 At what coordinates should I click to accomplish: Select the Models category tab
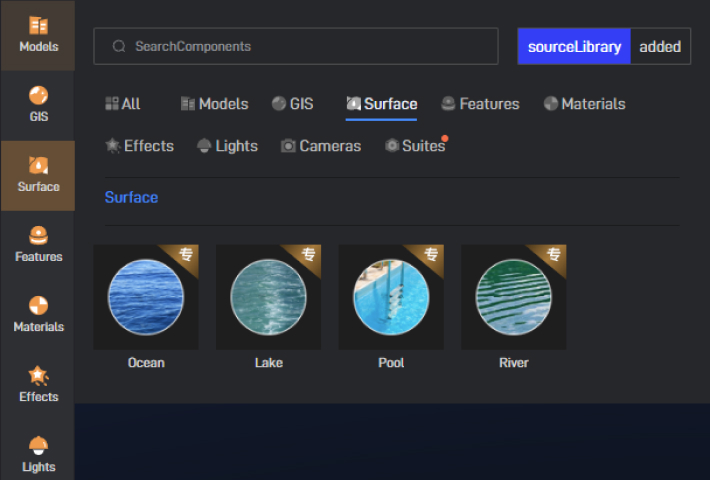click(215, 104)
